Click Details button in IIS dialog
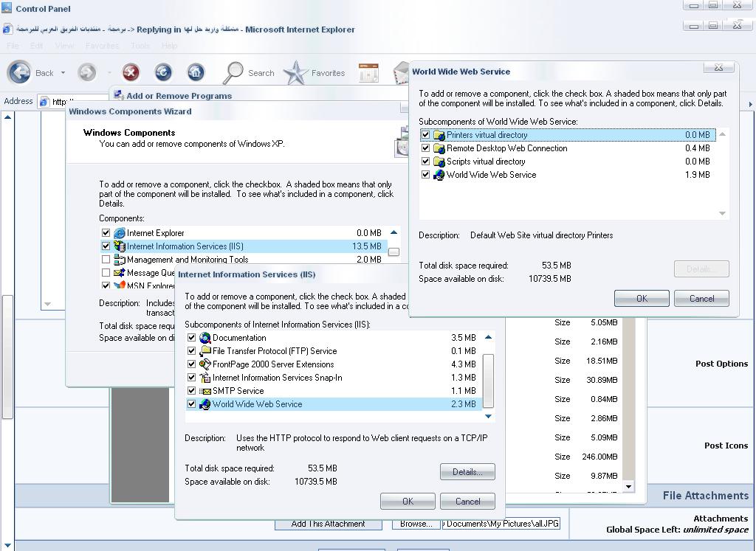The image size is (756, 551). (467, 472)
